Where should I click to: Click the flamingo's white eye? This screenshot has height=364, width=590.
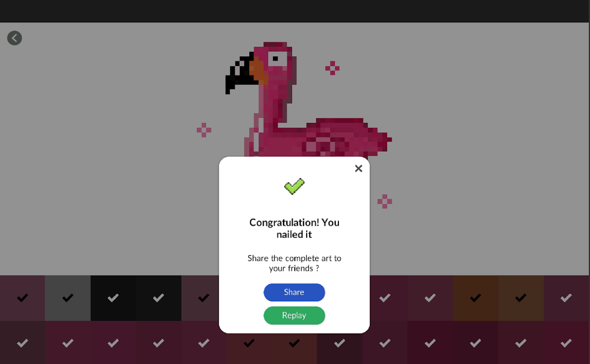[277, 59]
